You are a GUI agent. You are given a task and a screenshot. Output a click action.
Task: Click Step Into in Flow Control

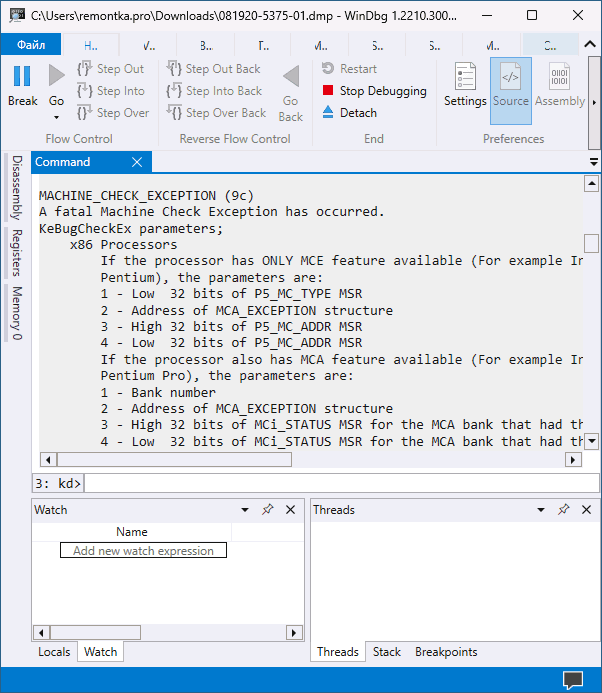coord(111,91)
